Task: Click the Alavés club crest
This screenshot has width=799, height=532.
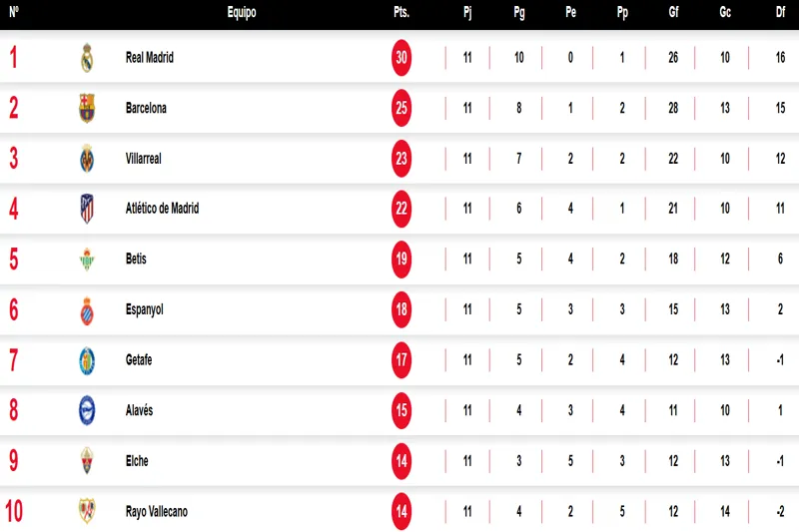Action: click(87, 410)
